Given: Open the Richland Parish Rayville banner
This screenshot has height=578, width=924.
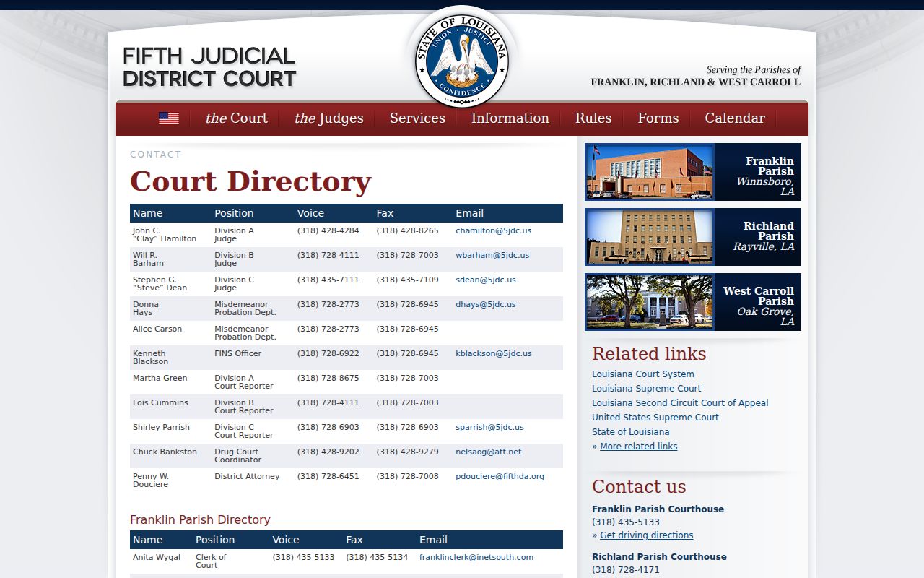Looking at the screenshot, I should [x=693, y=237].
